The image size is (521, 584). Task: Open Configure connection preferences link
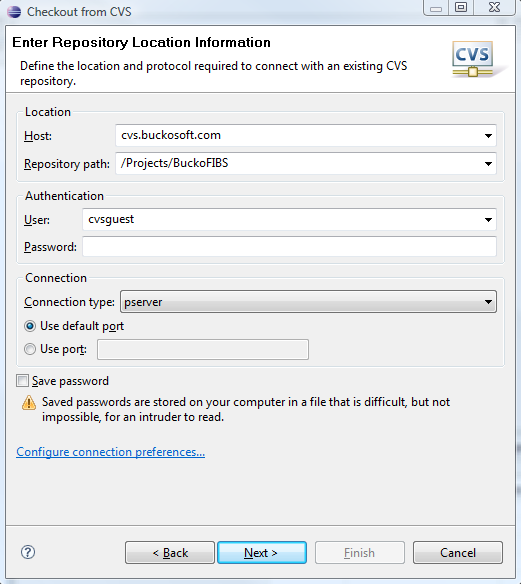coord(111,452)
